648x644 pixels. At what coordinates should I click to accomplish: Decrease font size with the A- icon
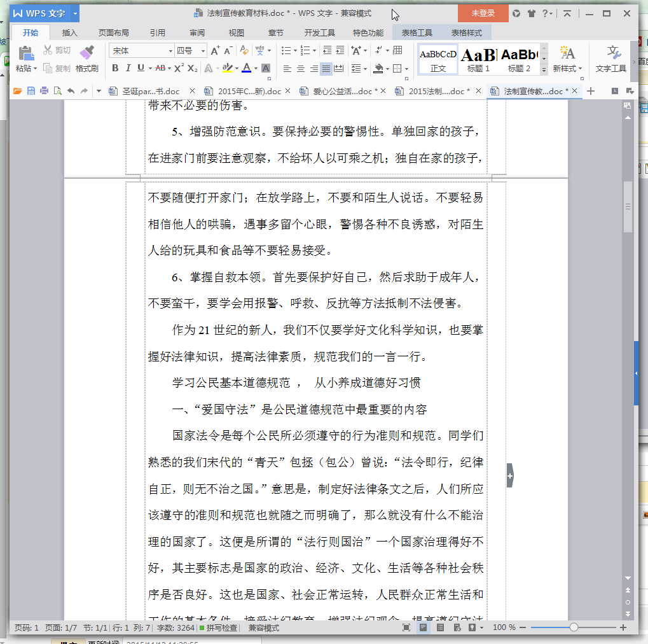point(228,50)
